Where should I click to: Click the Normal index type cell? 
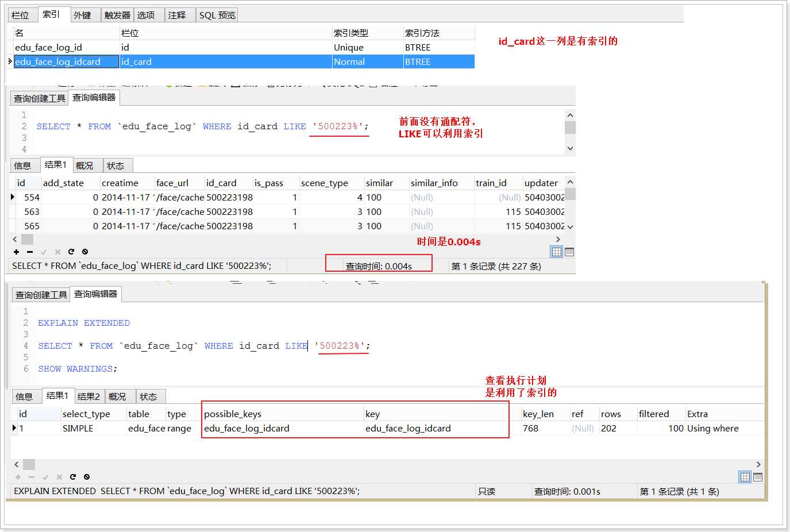[368, 61]
